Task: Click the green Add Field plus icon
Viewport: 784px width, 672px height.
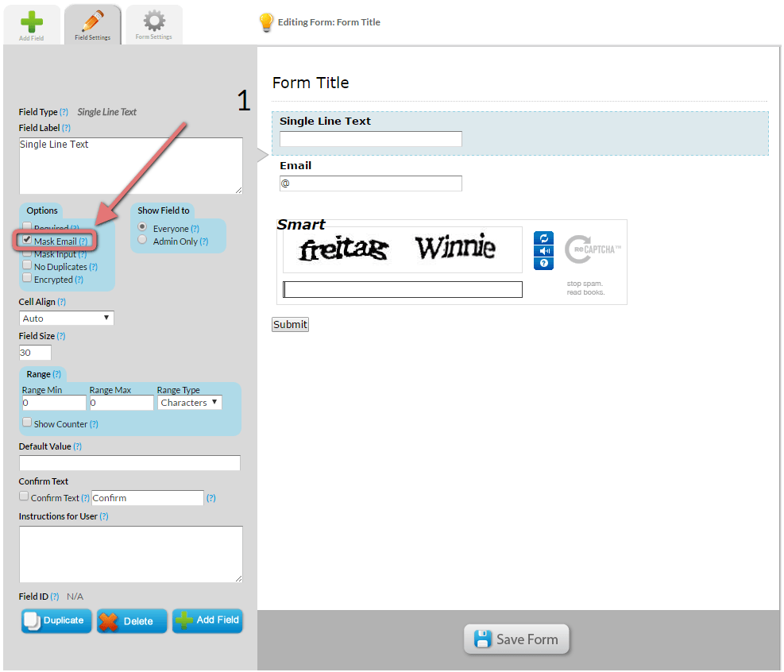Action: tap(32, 19)
